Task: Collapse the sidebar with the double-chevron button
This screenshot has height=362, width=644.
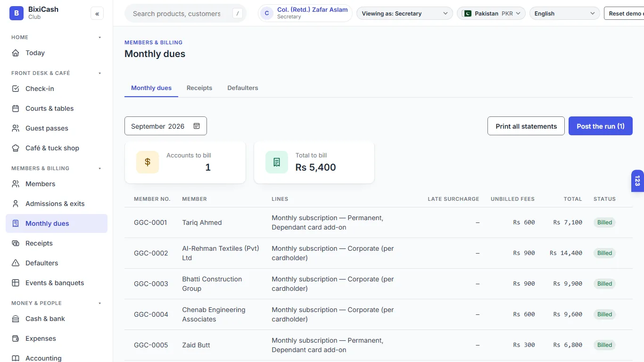Action: coord(97,14)
